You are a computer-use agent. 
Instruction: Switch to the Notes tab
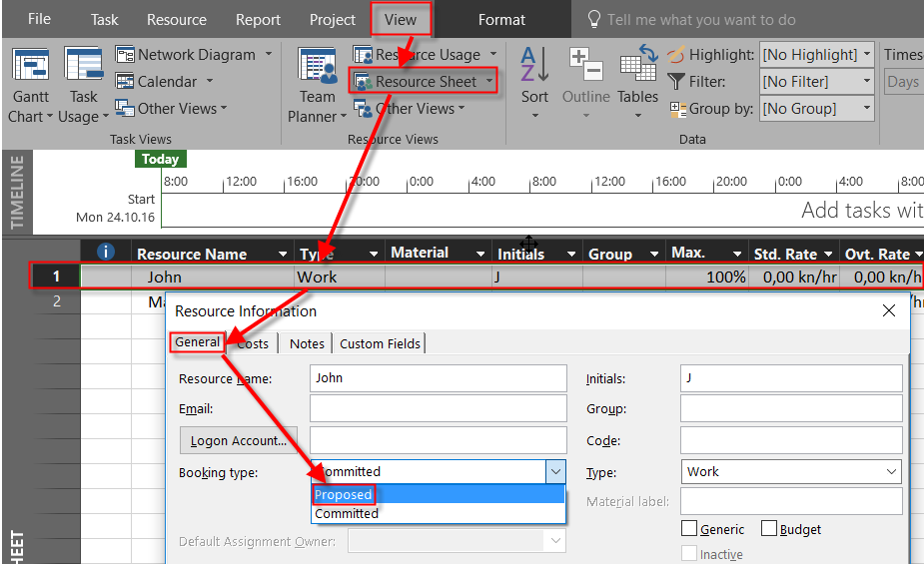click(x=307, y=343)
